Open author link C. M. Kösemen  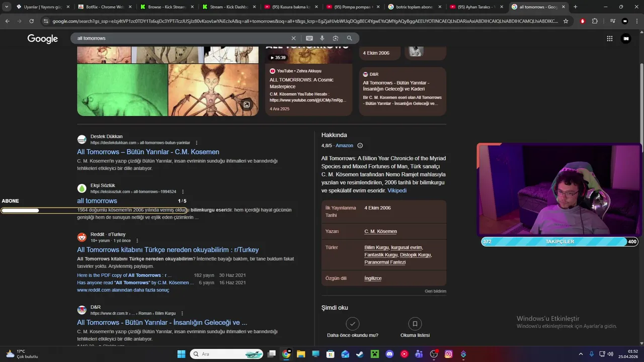tap(380, 231)
